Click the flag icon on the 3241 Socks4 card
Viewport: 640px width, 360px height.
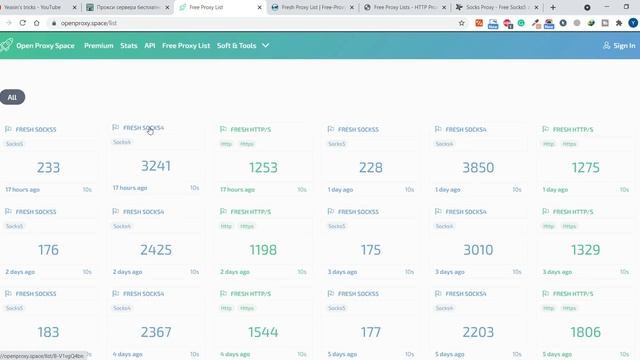[x=116, y=127]
